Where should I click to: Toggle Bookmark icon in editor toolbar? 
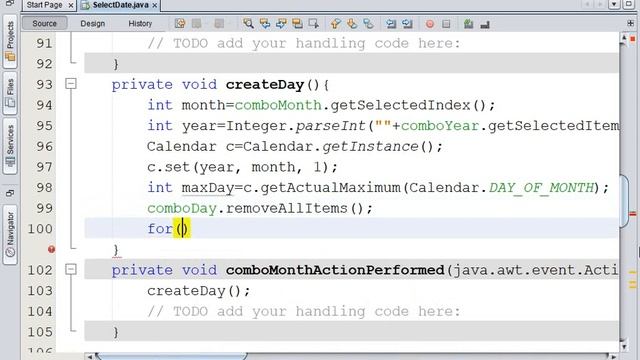tap(368, 24)
